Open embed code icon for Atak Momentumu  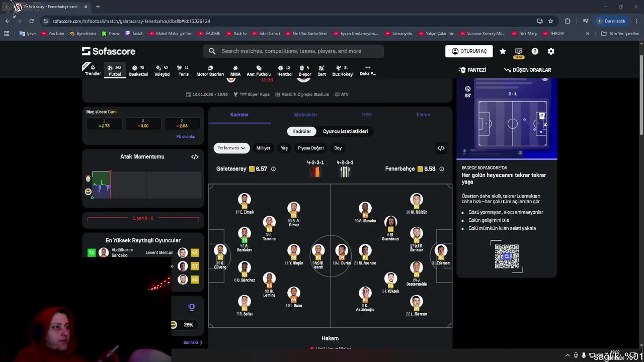coord(195,157)
